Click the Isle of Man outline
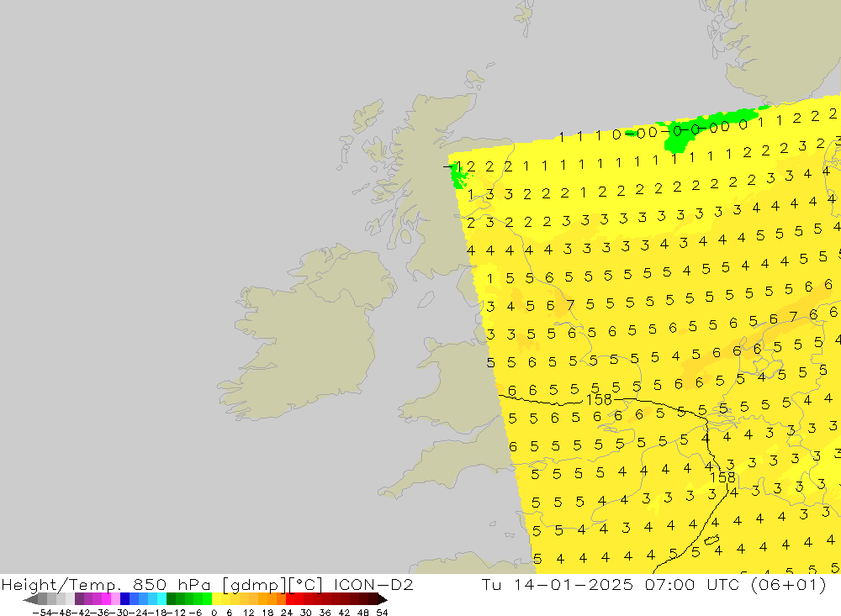841x616 pixels. [x=426, y=299]
